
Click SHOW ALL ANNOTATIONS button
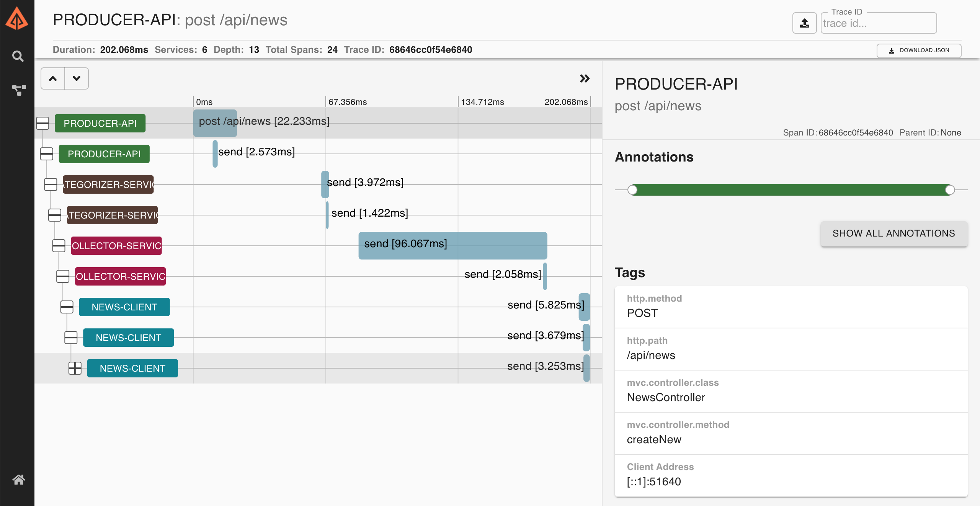click(893, 233)
